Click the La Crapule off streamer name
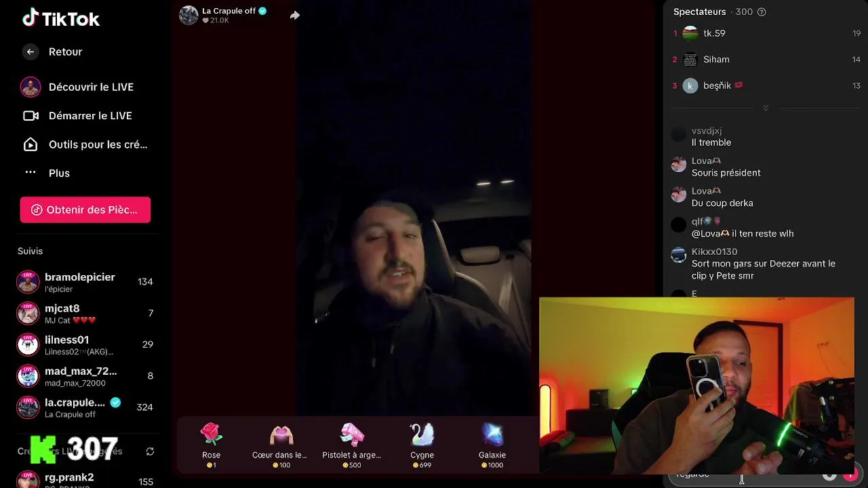Viewport: 868px width, 488px height. (x=229, y=11)
